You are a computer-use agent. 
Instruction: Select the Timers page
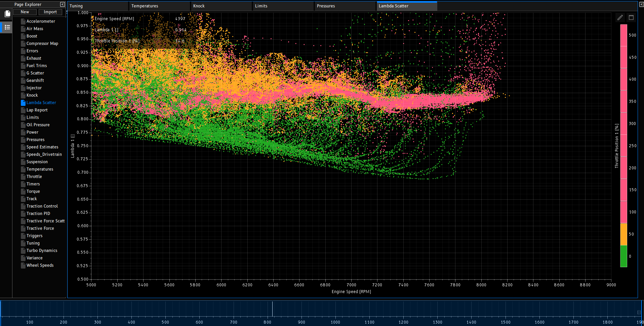pos(33,184)
